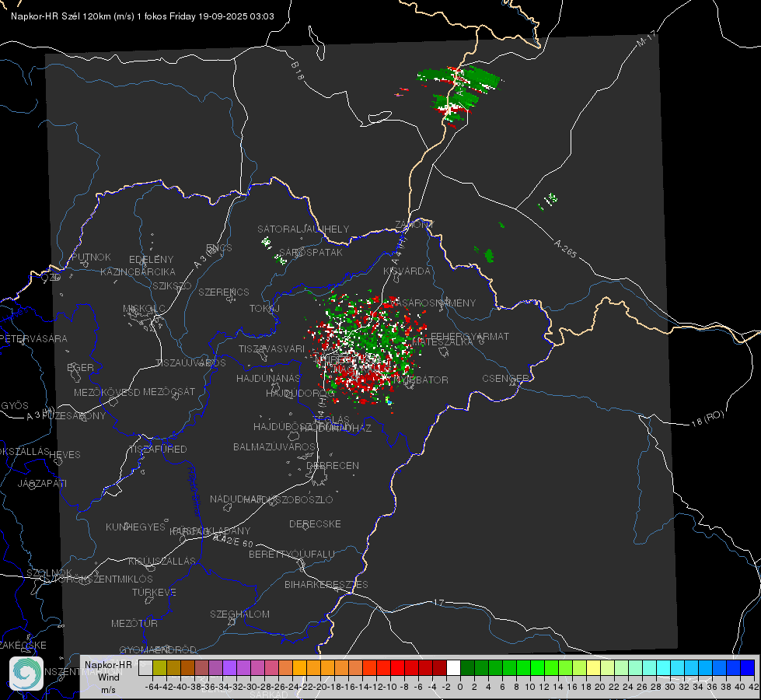Click the swirl logo icon in the bottom-left corner

coord(26,674)
